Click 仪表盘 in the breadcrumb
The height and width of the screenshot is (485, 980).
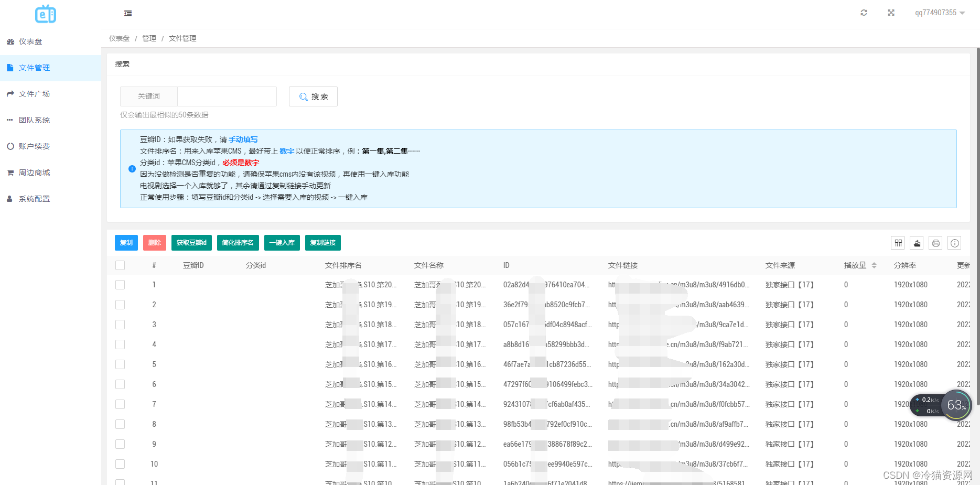(x=119, y=38)
